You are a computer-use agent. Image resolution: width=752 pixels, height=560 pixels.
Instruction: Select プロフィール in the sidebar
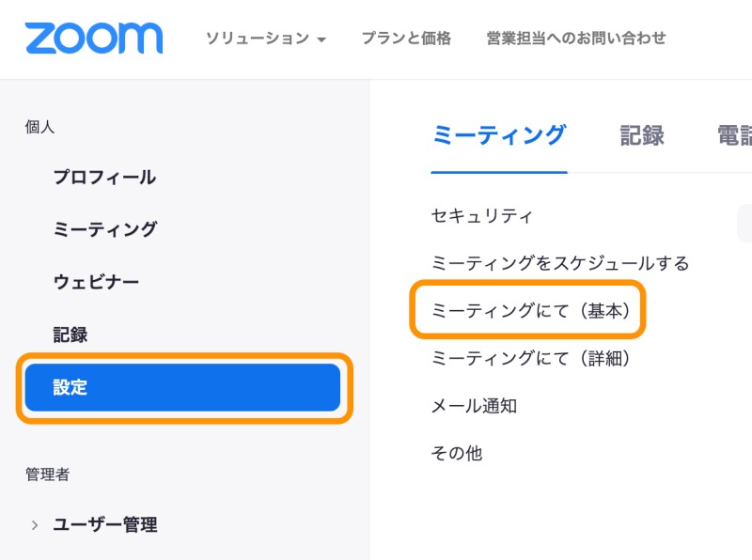[x=103, y=177]
